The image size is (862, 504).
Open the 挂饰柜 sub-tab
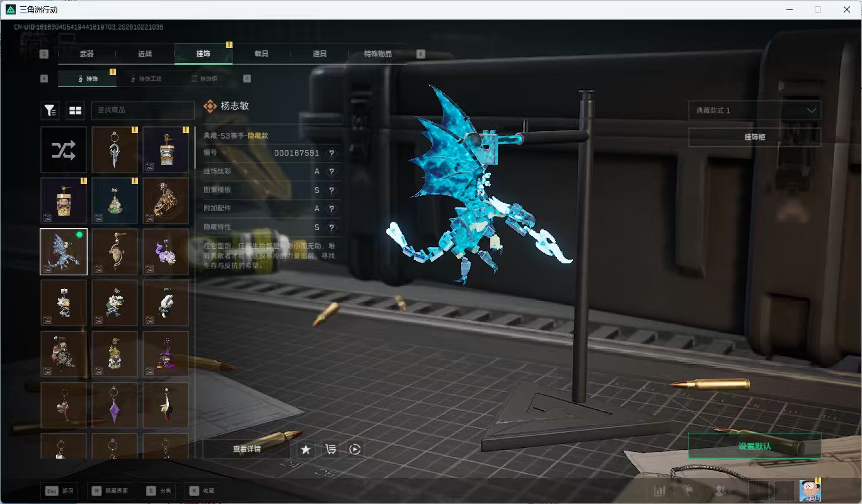[205, 79]
